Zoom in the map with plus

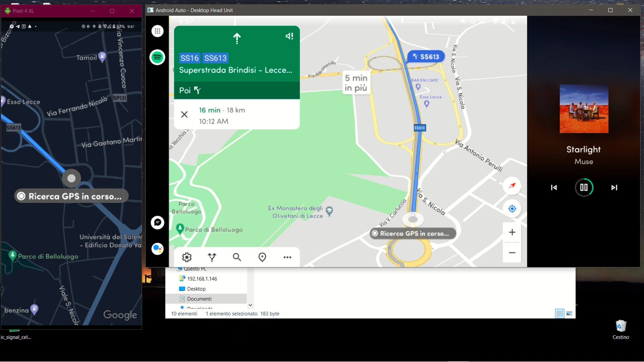[512, 232]
